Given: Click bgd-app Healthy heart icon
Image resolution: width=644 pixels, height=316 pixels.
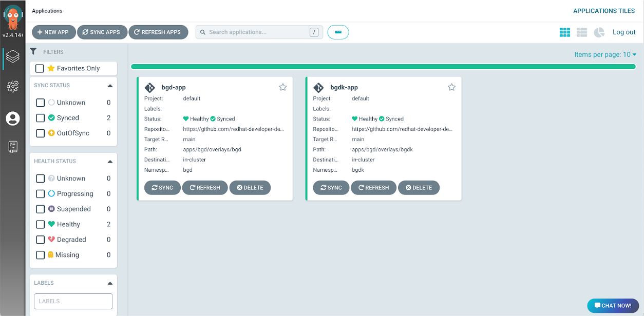Looking at the screenshot, I should (x=186, y=118).
